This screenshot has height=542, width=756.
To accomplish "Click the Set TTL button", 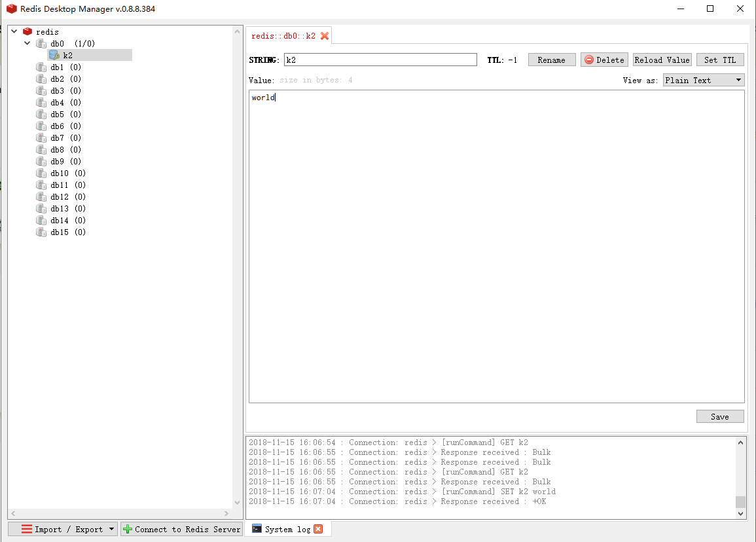I will pyautogui.click(x=720, y=60).
